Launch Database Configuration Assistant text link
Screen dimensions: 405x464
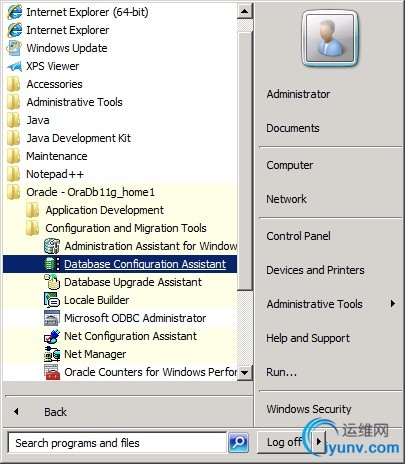[145, 264]
